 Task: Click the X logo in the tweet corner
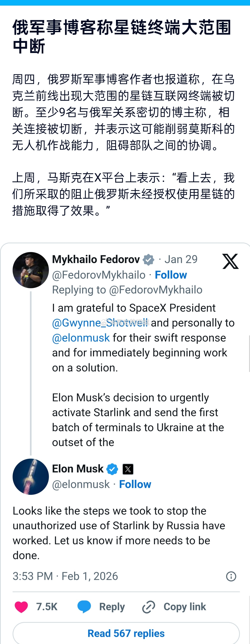tap(230, 261)
